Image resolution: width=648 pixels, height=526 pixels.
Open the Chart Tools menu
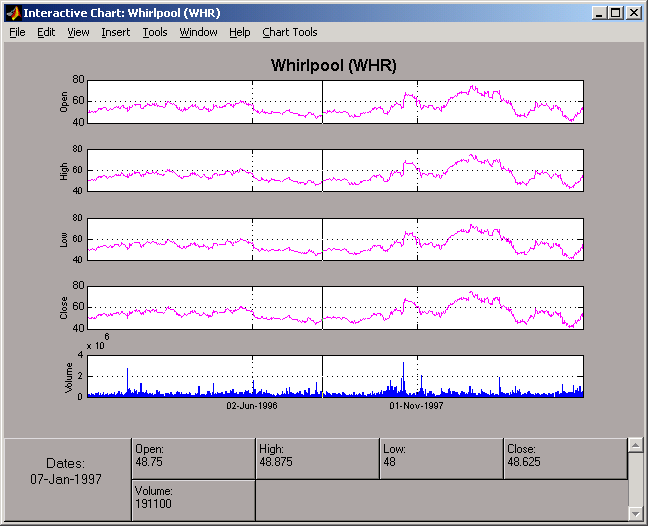coord(290,32)
